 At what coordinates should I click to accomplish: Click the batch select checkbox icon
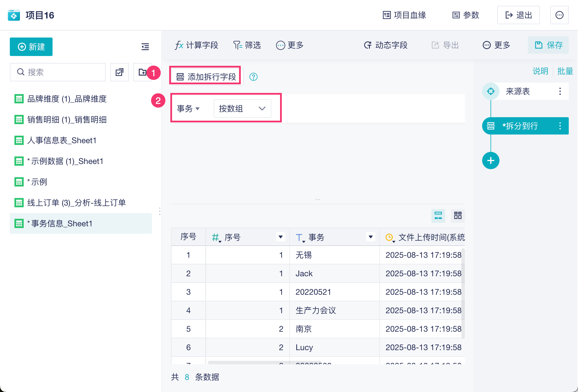click(120, 72)
